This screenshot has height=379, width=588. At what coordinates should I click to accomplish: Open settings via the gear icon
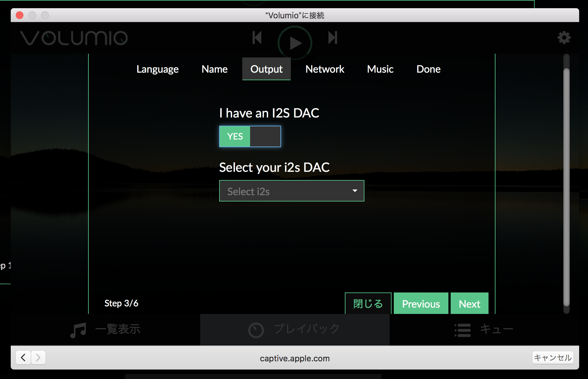pos(564,38)
